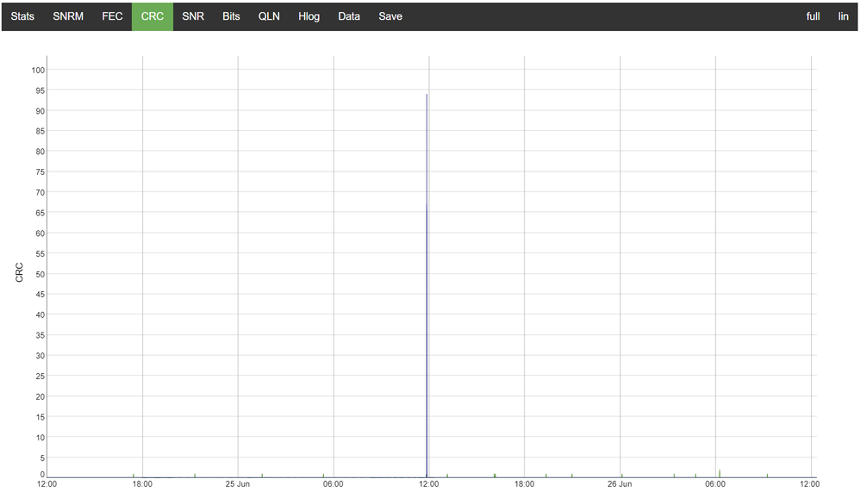Toggle the 'lin' scale option
This screenshot has height=504, width=860.
(x=844, y=16)
